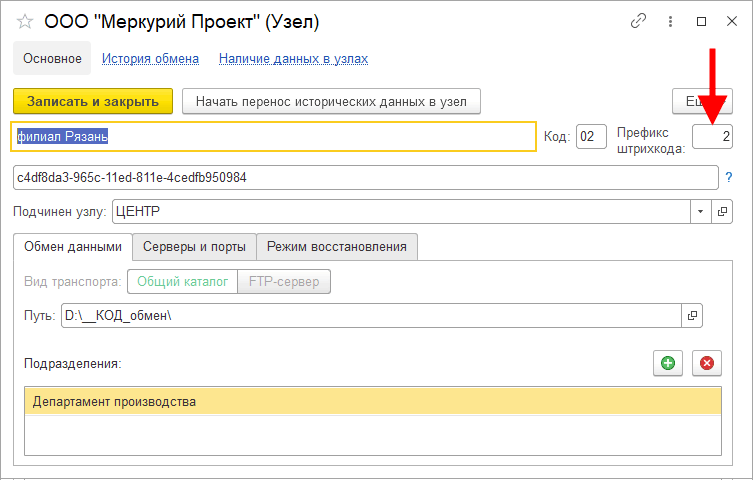Click the path folder chooser icon
This screenshot has height=480, width=753.
coord(692,316)
